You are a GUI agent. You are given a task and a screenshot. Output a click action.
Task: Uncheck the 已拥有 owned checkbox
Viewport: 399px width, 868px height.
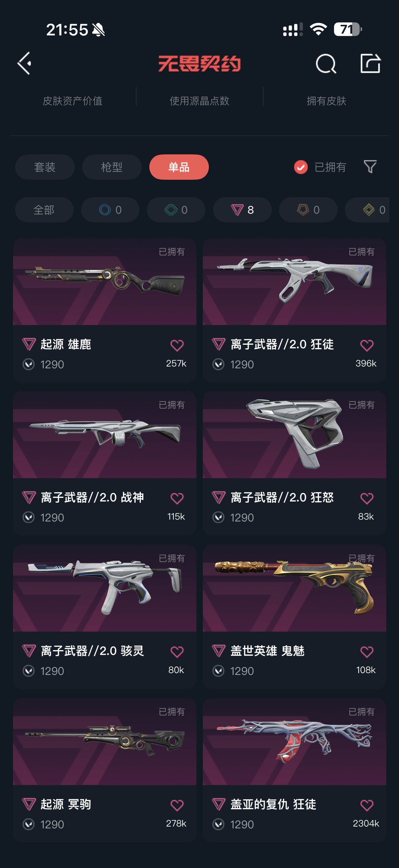[301, 167]
